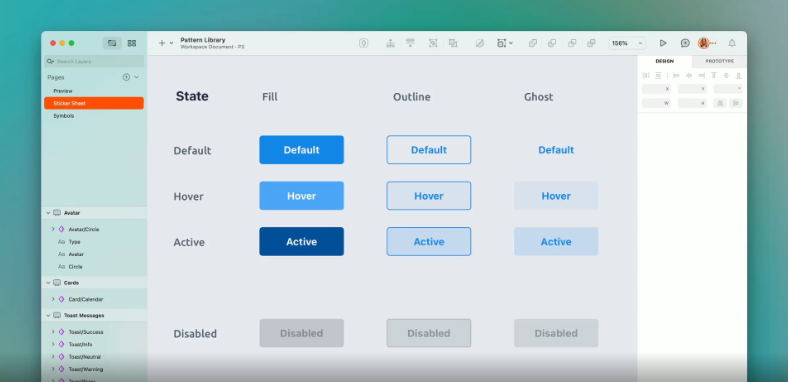
Task: Click the Insert plus icon
Action: (x=162, y=43)
